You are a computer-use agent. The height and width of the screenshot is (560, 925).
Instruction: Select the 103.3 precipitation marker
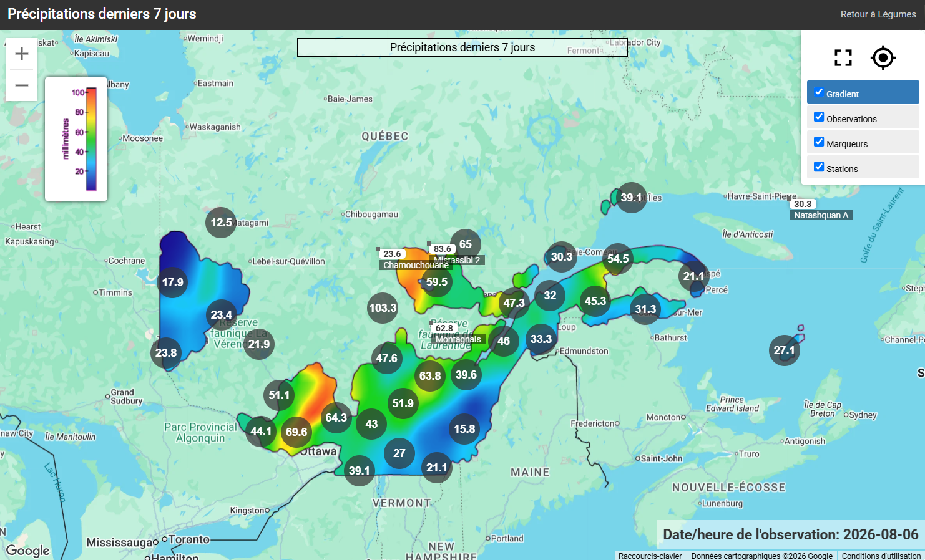(x=383, y=308)
